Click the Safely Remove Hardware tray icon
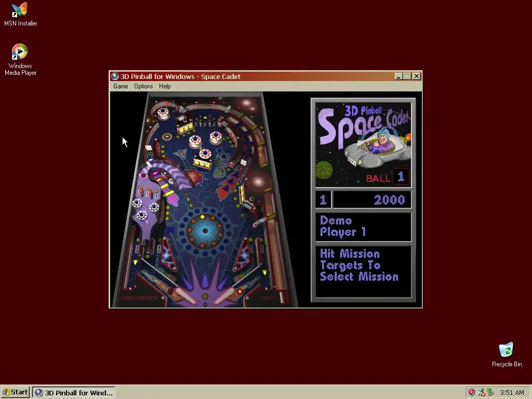The width and height of the screenshot is (532, 399). (x=490, y=392)
